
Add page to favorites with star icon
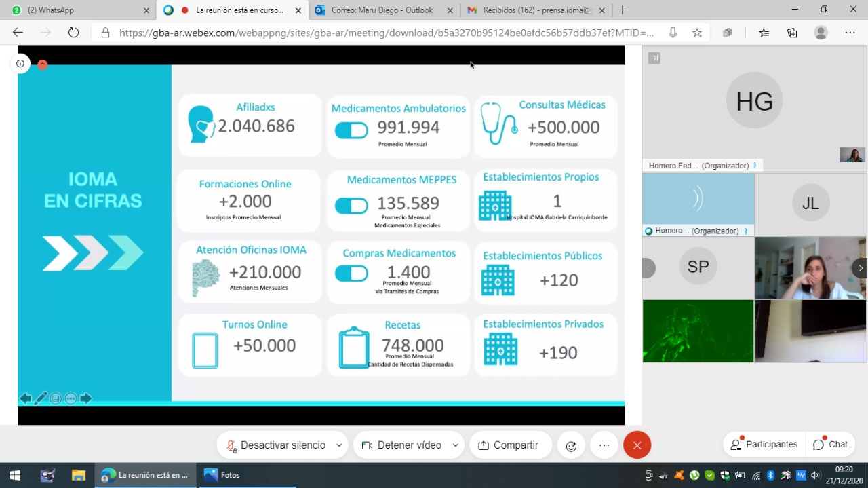pyautogui.click(x=697, y=33)
